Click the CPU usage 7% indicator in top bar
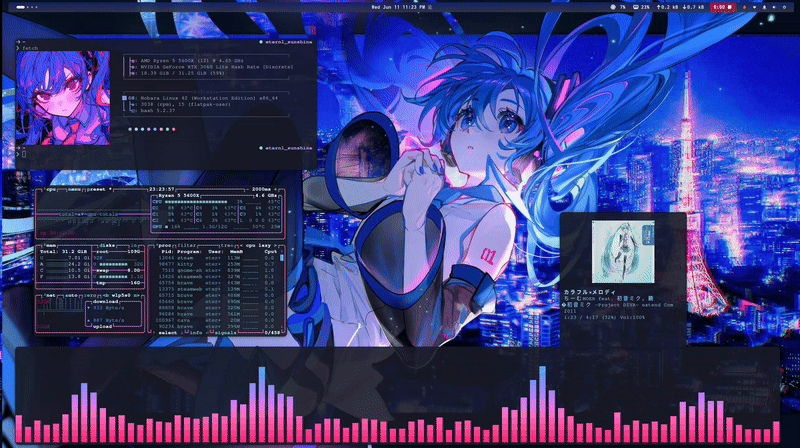800x448 pixels. pos(618,7)
